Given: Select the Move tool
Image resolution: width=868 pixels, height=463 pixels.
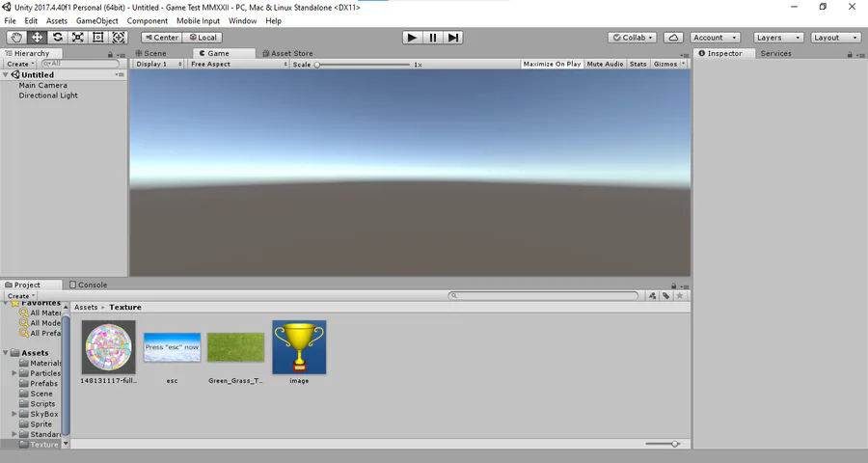Looking at the screenshot, I should [37, 37].
